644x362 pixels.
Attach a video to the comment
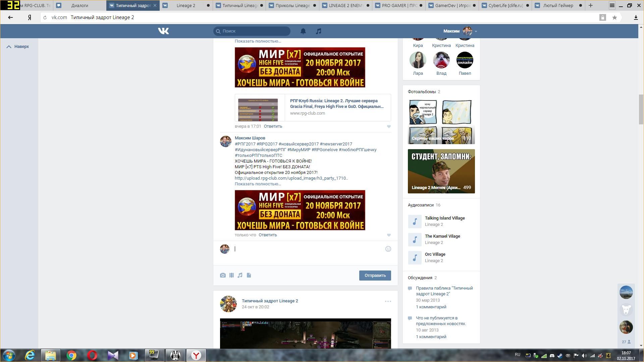(x=231, y=275)
